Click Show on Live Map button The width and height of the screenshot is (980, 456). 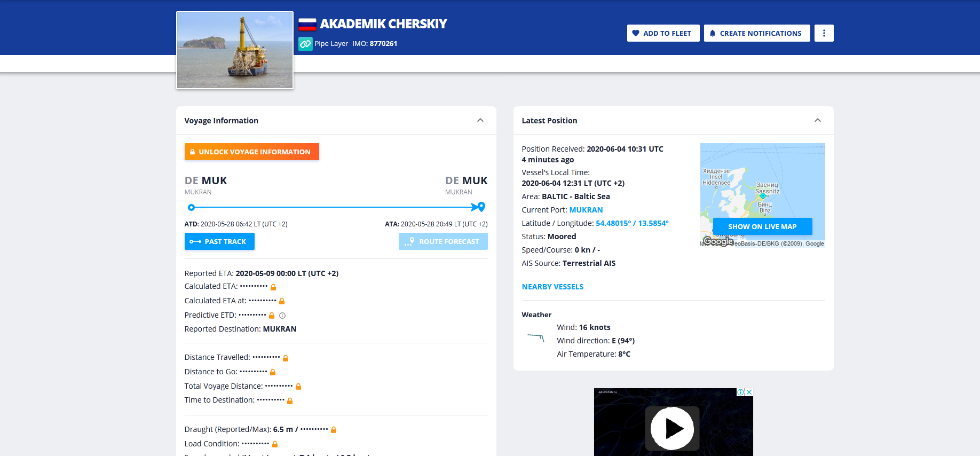point(762,226)
